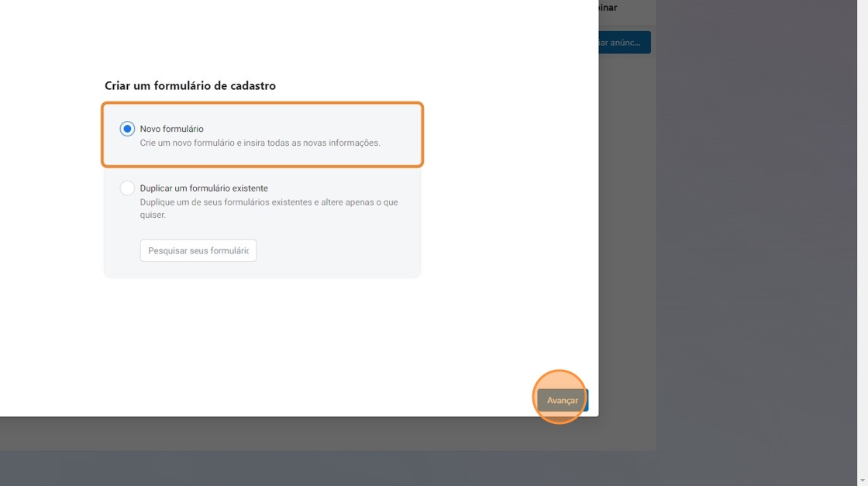
Task: Click the Duplicar um formulário existente label
Action: point(204,188)
